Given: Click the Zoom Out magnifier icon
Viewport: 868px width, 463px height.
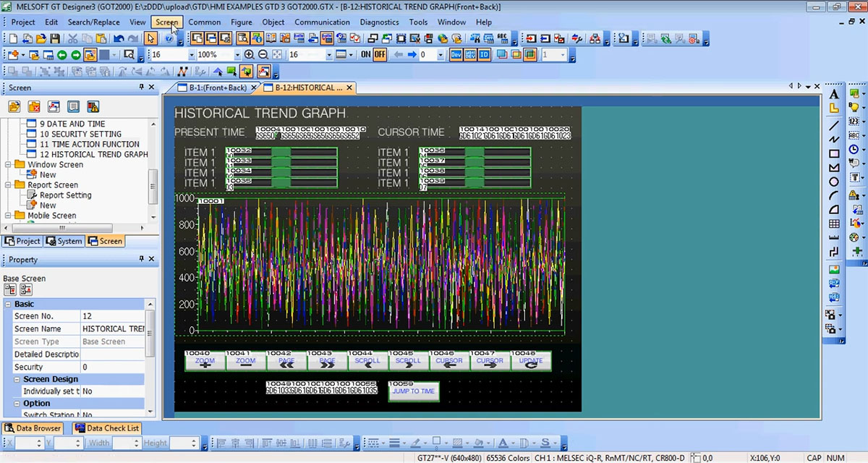Looking at the screenshot, I should (x=263, y=55).
